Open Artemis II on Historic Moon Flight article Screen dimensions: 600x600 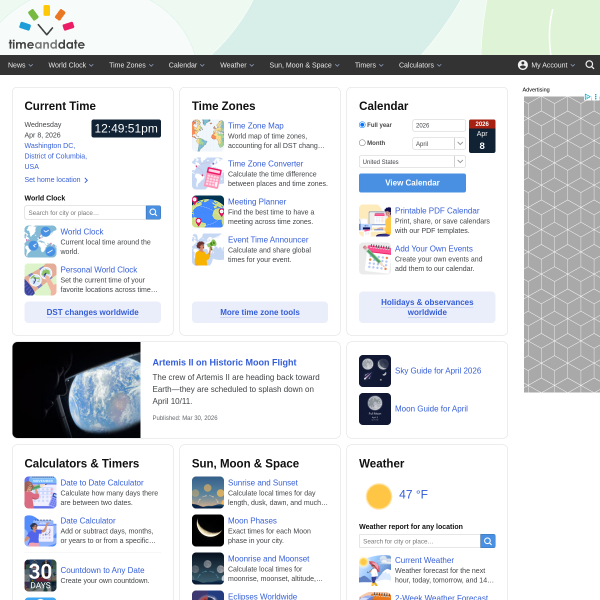click(224, 362)
